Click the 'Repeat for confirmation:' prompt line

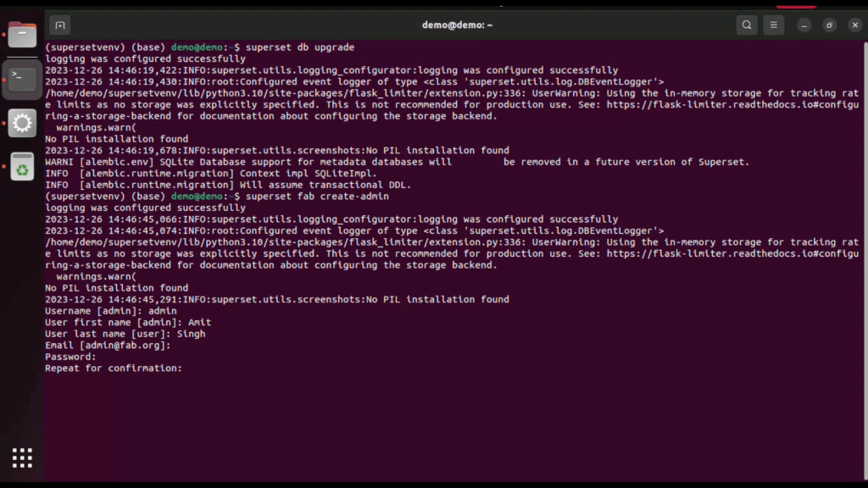114,369
